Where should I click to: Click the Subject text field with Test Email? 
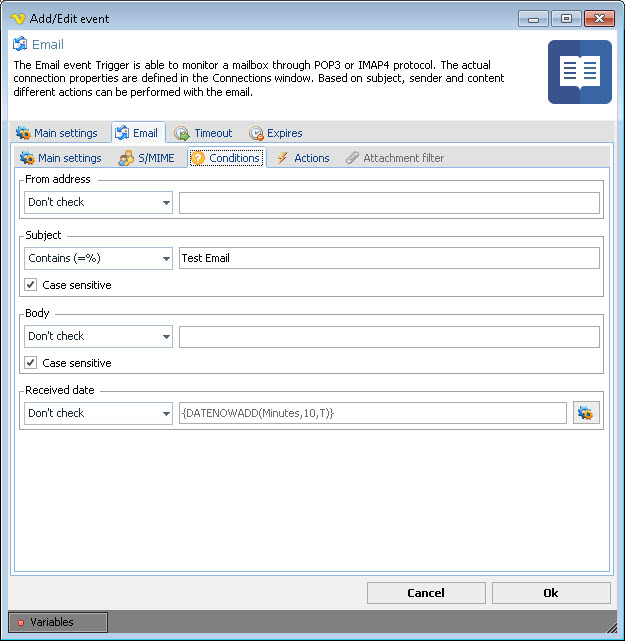click(389, 258)
